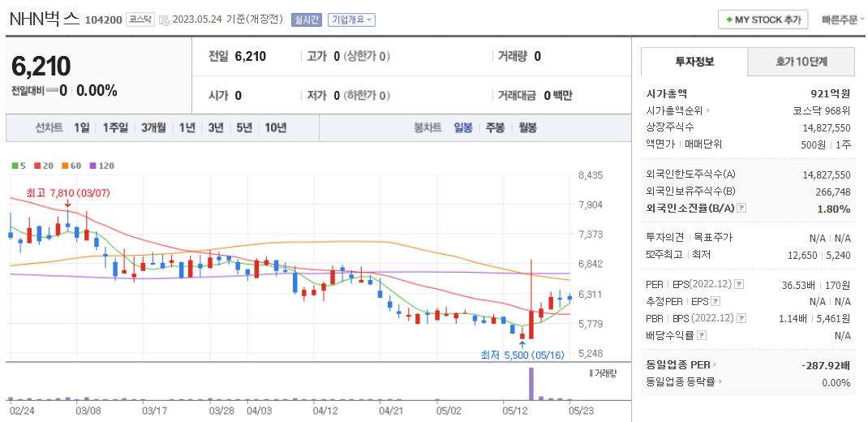Click orange 60-day moving average legend swatch
This screenshot has height=422, width=868.
[64, 165]
